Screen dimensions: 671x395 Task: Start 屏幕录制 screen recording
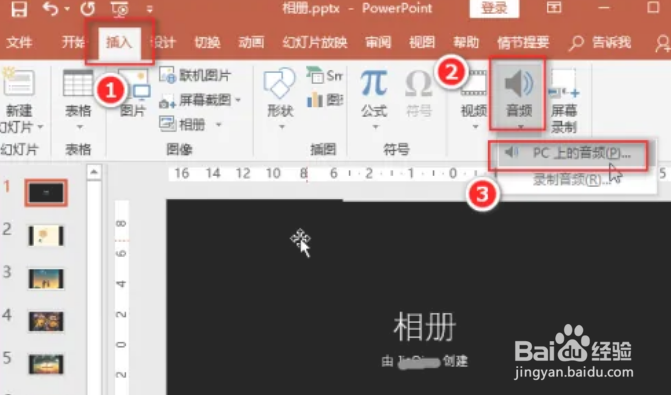point(564,101)
